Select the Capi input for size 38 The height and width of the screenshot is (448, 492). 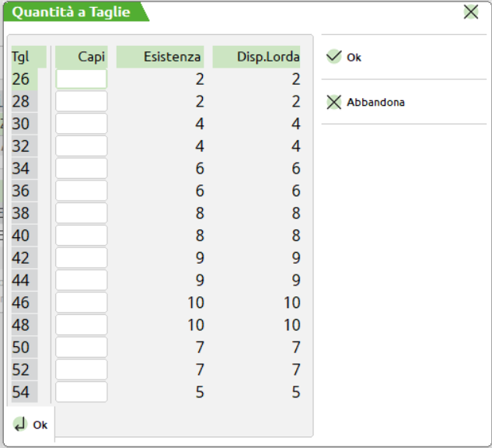pyautogui.click(x=81, y=214)
